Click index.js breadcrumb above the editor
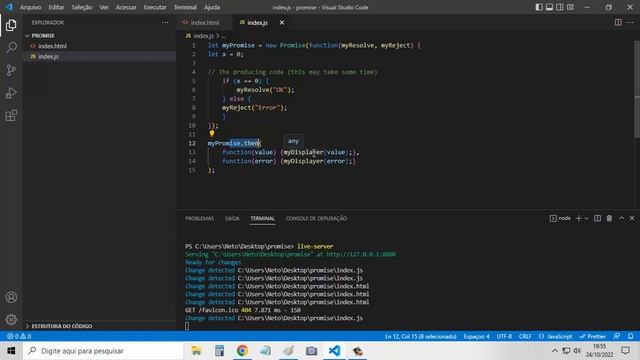This screenshot has width=640, height=360. pos(203,36)
